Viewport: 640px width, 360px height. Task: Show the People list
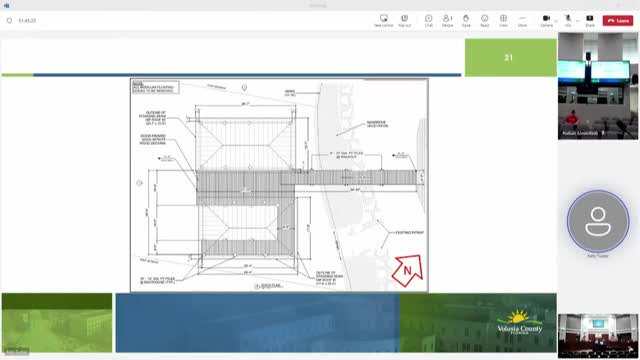447,20
